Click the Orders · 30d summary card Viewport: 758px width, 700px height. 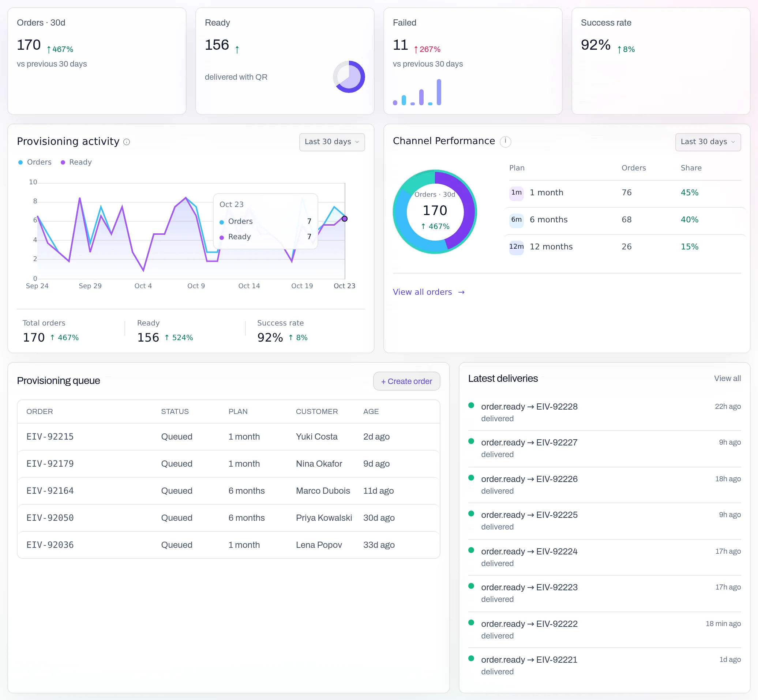[x=97, y=61]
